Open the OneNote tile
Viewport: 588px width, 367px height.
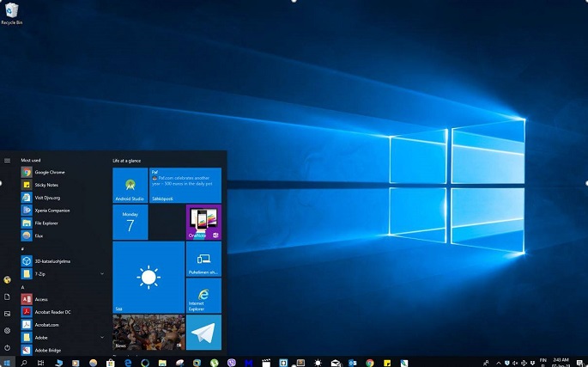[x=203, y=222]
